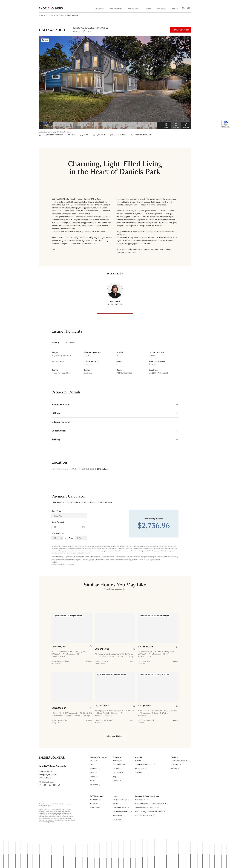Click the Engel & Völkers header logo
The width and height of the screenshot is (230, 868).
click(x=51, y=8)
